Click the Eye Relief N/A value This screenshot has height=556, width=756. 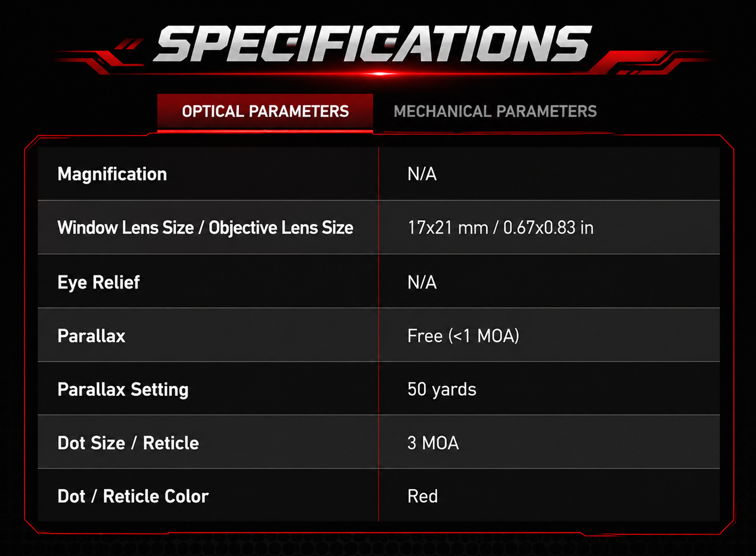click(x=422, y=282)
